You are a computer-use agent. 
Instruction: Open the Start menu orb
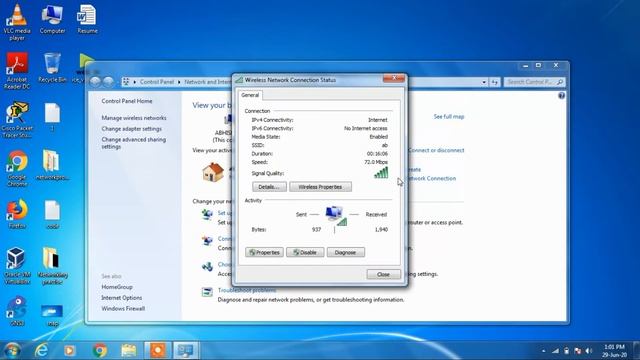tap(12, 350)
